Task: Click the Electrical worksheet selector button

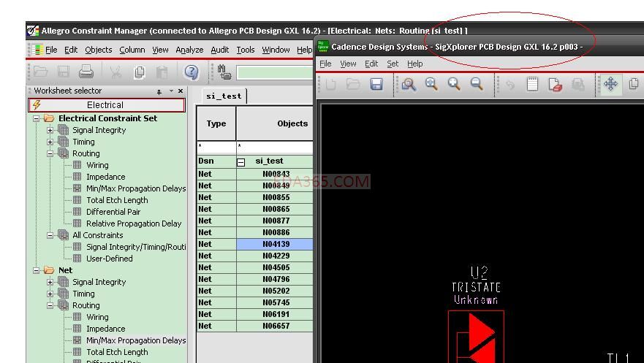Action: [x=107, y=105]
